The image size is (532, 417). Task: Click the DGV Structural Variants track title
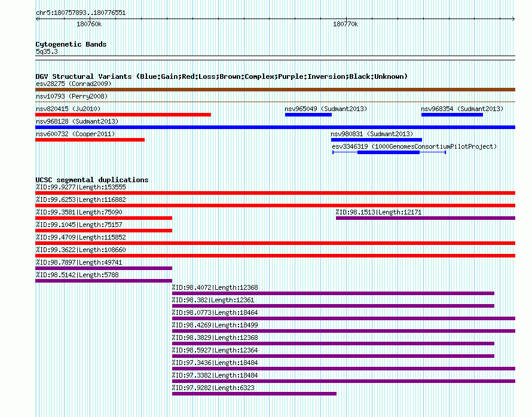point(222,76)
